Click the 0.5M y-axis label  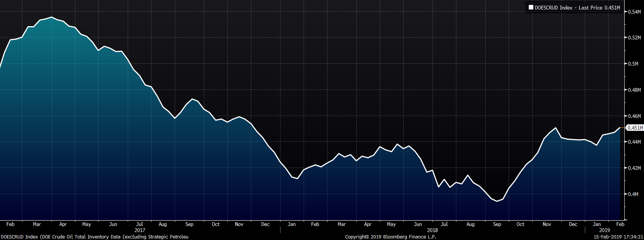point(633,64)
